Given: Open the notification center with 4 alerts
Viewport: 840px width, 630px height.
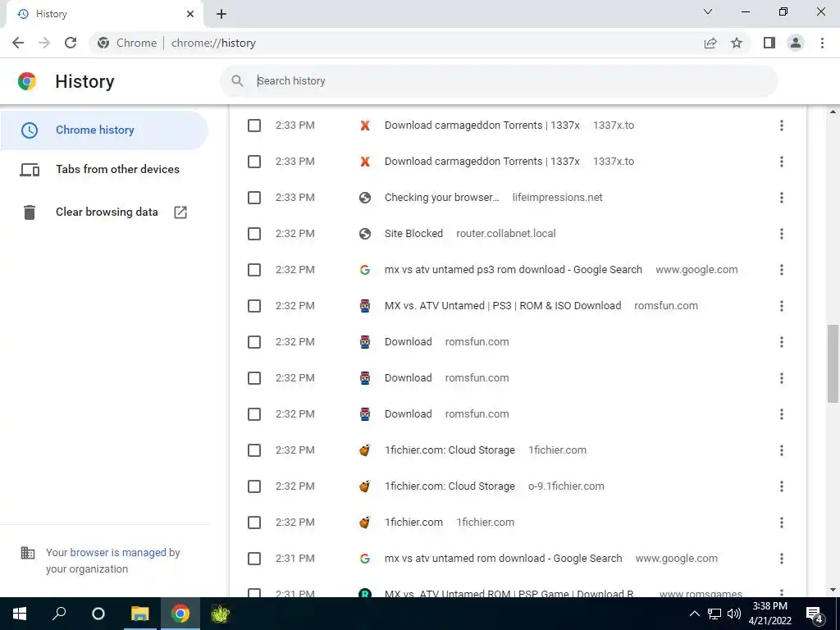Looking at the screenshot, I should 815,614.
